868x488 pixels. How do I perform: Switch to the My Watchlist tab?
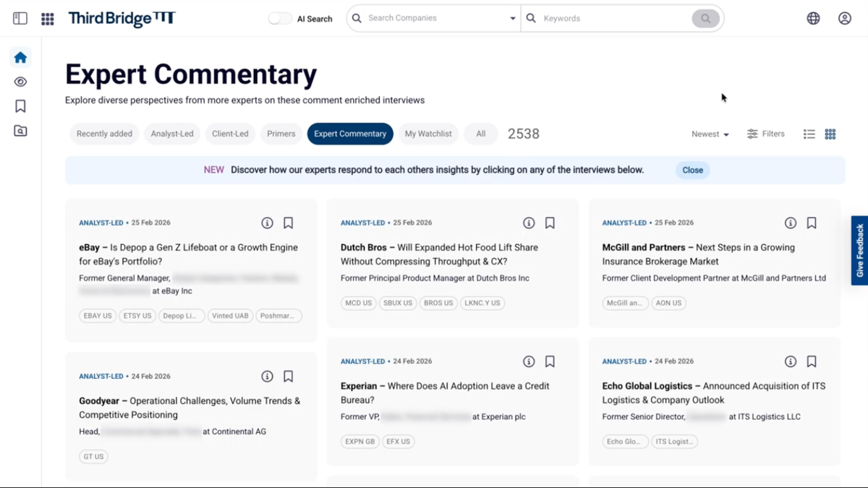tap(428, 134)
